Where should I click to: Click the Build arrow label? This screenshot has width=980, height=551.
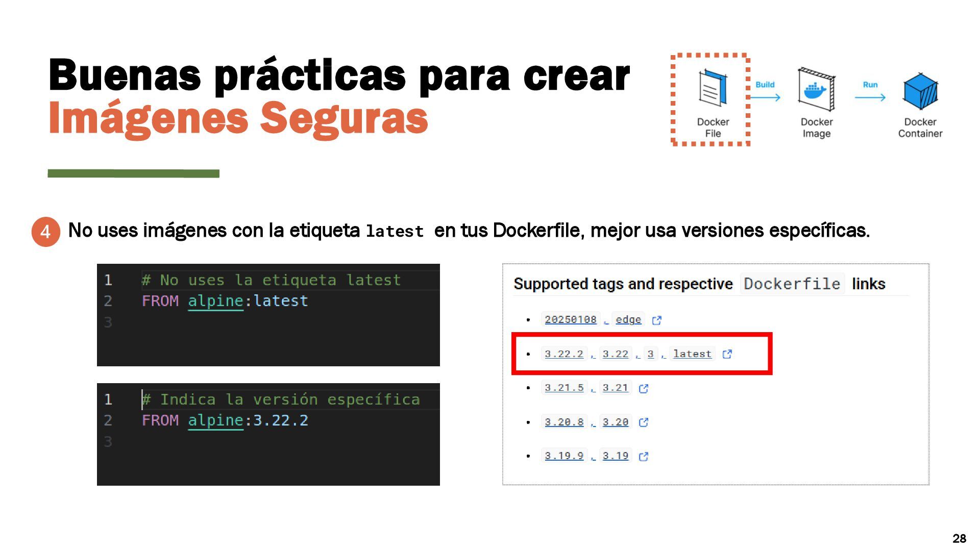pos(765,85)
